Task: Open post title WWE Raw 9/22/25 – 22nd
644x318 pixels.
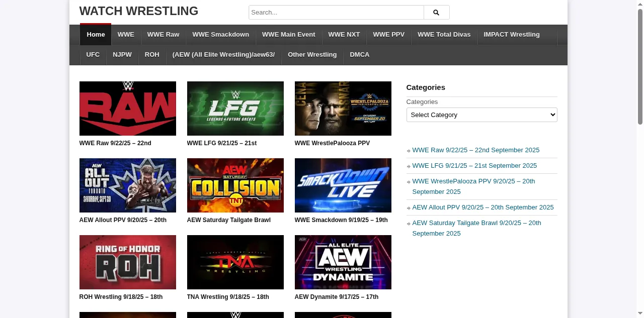Action: 115,143
